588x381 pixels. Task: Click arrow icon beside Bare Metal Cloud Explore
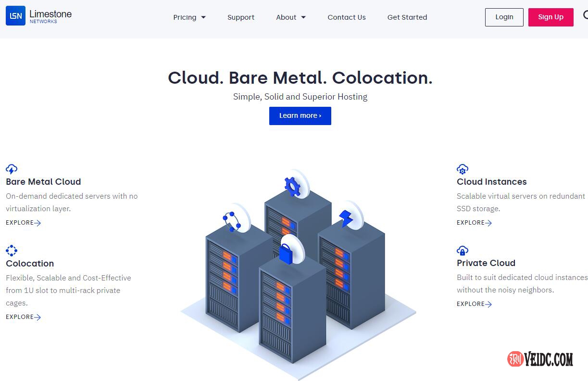[38, 223]
